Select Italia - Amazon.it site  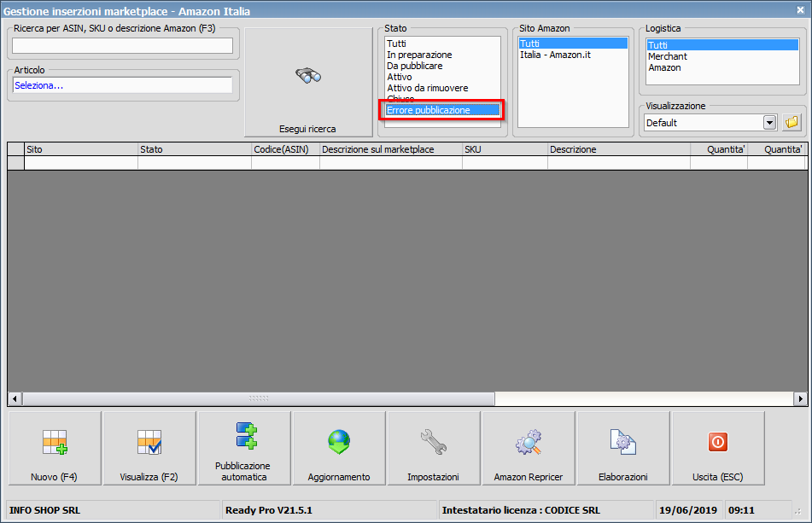(555, 55)
